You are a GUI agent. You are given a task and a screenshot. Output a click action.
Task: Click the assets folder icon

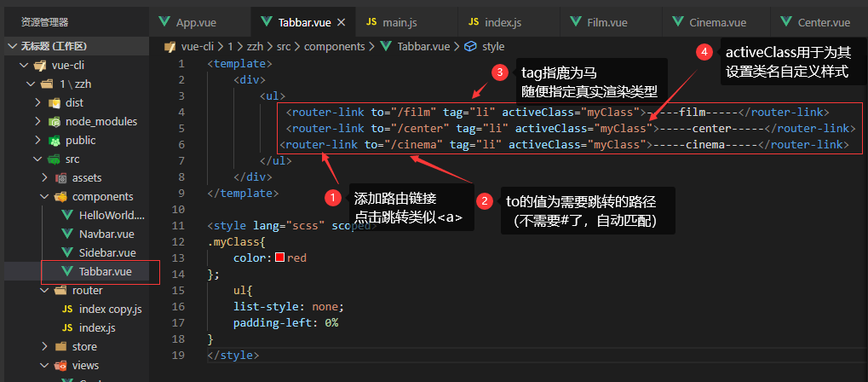[x=61, y=177]
